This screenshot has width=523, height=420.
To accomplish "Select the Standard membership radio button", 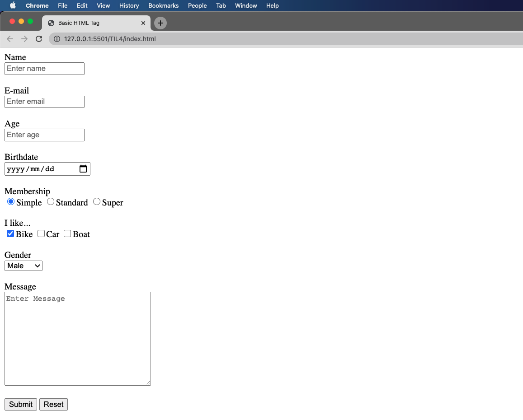I will [x=50, y=202].
